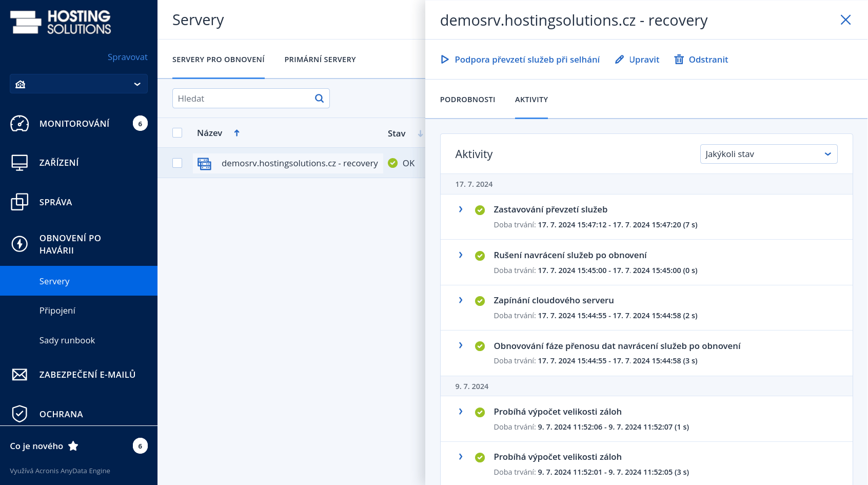Click the OK status text
The width and height of the screenshot is (868, 485).
pyautogui.click(x=408, y=163)
